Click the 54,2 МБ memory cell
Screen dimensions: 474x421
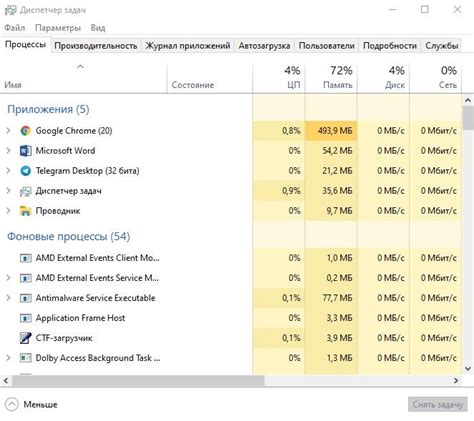click(x=331, y=151)
